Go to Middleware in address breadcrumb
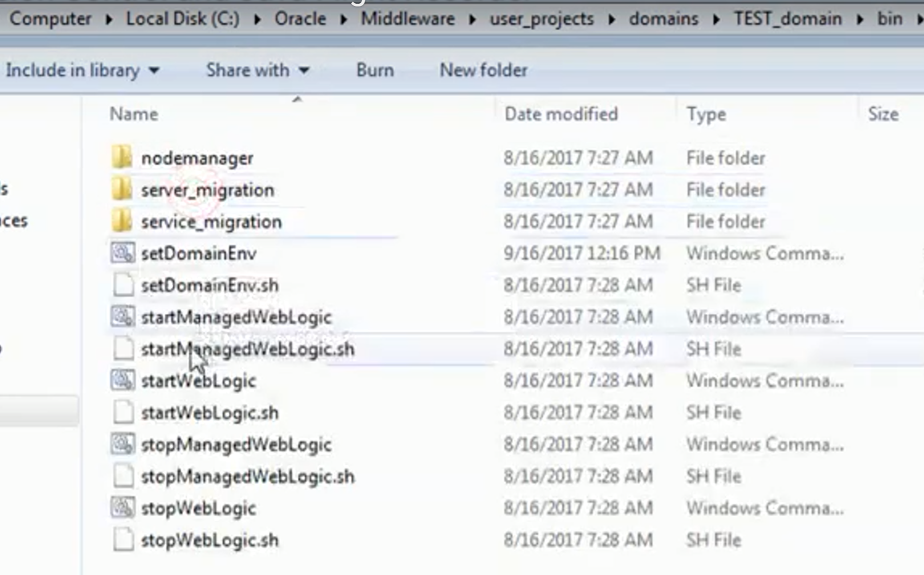 pyautogui.click(x=408, y=19)
